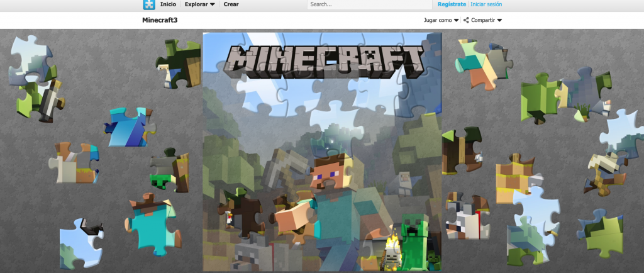The width and height of the screenshot is (644, 273).
Task: Click the Regístrate link
Action: tap(452, 4)
